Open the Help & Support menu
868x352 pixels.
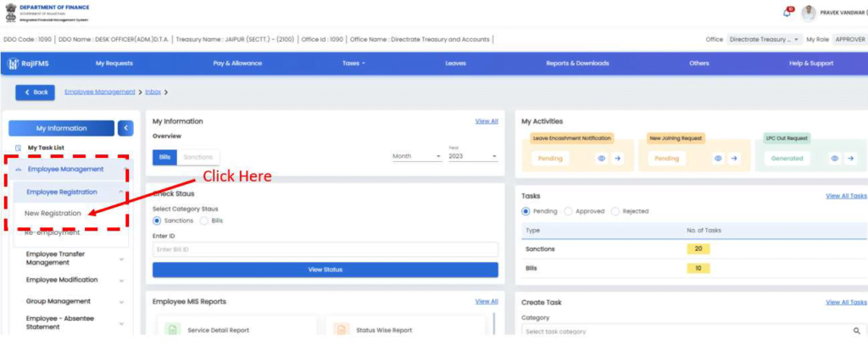811,64
